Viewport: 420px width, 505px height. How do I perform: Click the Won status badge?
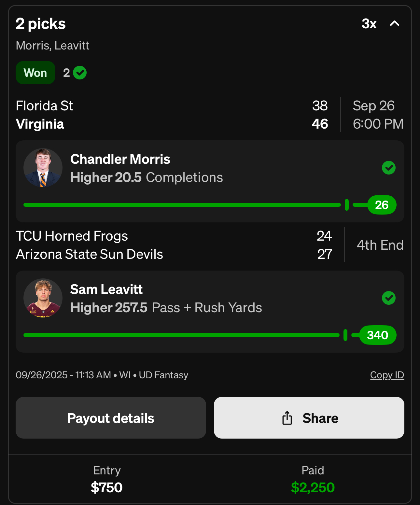click(x=35, y=73)
